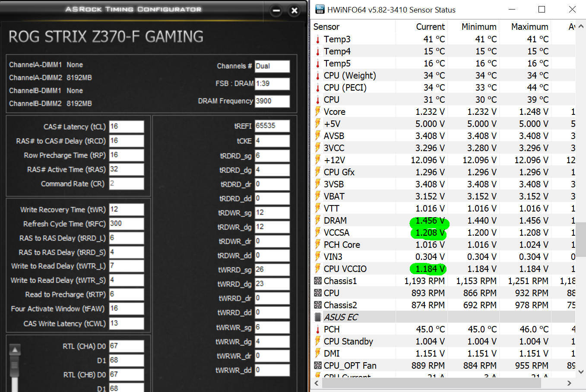Select the Row Precharge Time (tRP) field
Viewport: 586px width, 392px height.
click(126, 155)
